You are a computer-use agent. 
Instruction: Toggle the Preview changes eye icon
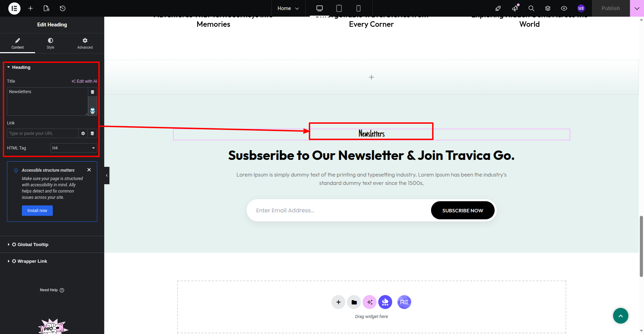pyautogui.click(x=564, y=8)
